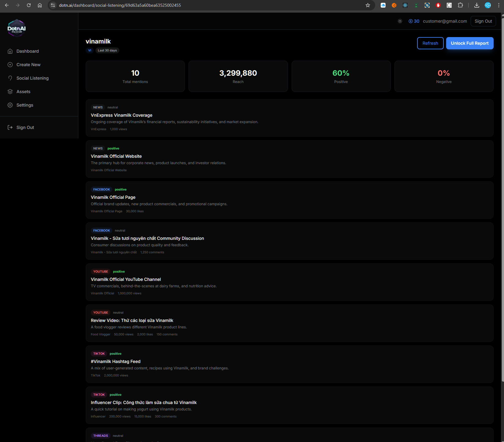
Task: Click the Create New plus icon
Action: click(x=10, y=65)
